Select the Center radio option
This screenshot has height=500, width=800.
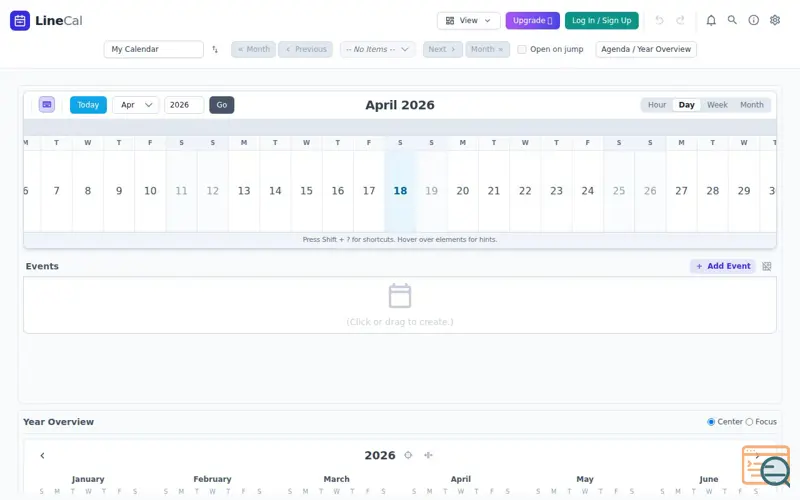711,422
